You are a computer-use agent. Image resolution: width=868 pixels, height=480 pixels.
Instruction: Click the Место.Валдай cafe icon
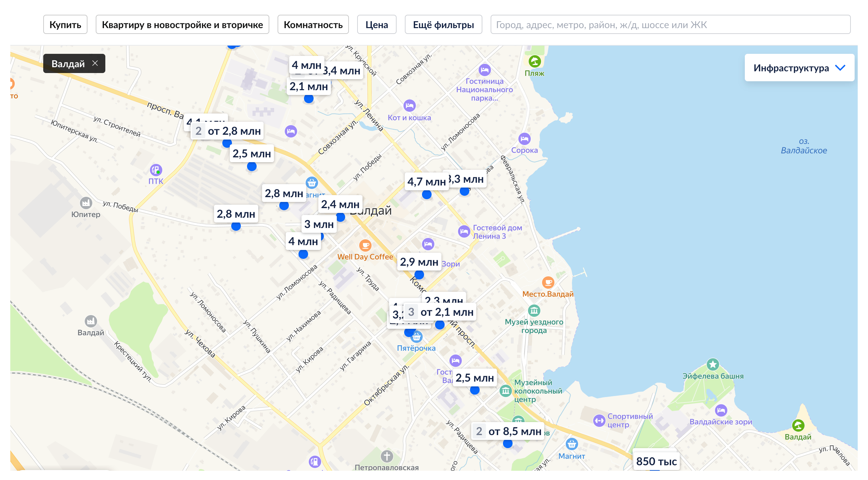coord(548,283)
